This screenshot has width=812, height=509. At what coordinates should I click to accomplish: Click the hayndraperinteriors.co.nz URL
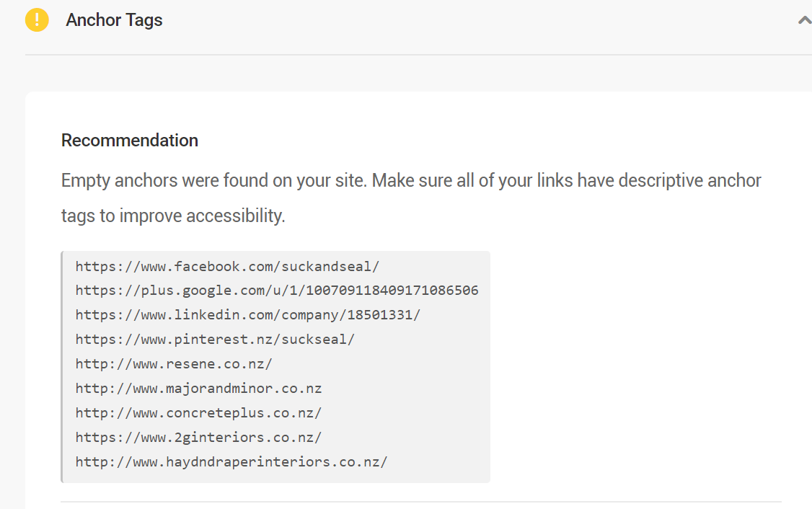tap(231, 462)
